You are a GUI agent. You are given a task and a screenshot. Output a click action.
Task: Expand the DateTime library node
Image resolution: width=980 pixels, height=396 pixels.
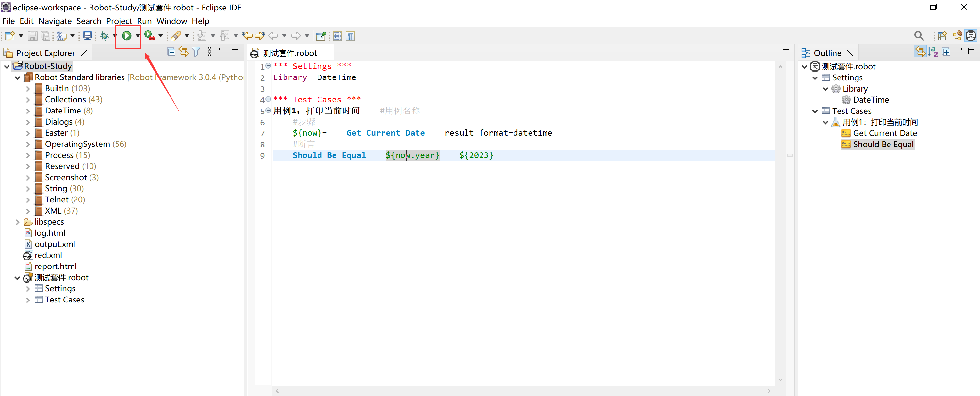(x=28, y=111)
